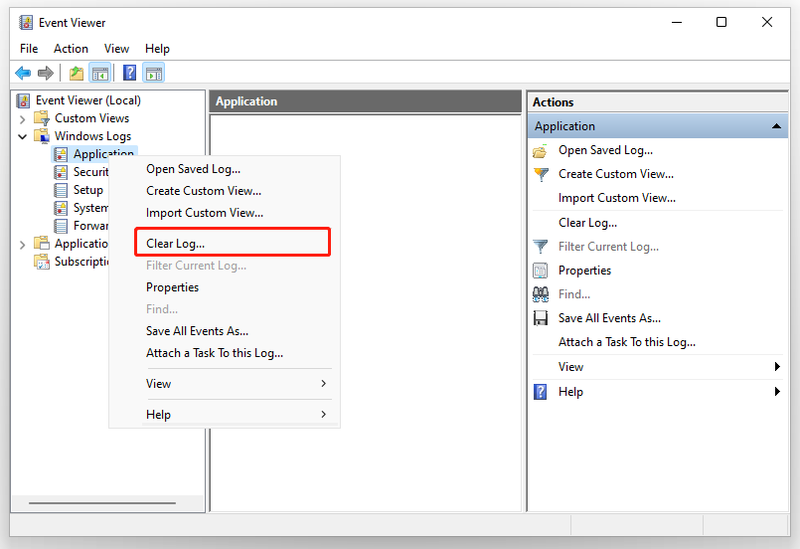800x549 pixels.
Task: Click Properties label in Actions pane
Action: (x=584, y=270)
